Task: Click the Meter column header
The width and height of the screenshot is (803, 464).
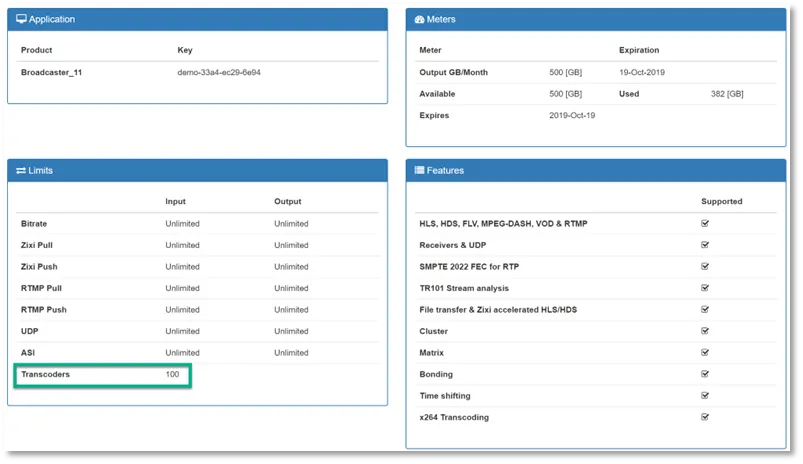Action: [x=430, y=50]
